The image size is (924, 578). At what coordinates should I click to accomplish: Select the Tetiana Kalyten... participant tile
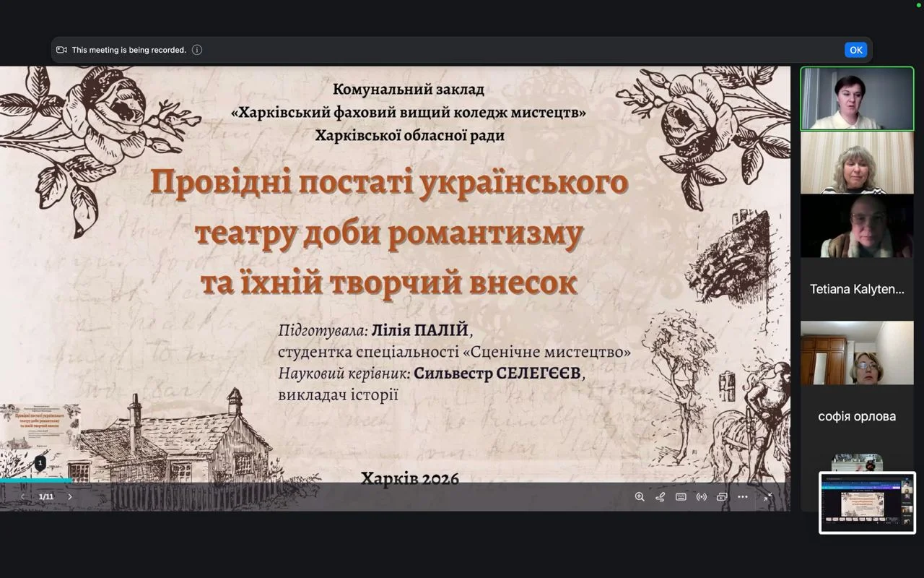[x=857, y=289]
